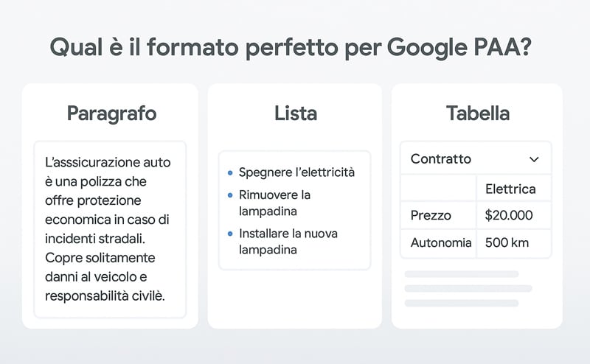The width and height of the screenshot is (590, 364).
Task: Select the Paragrafo card heading
Action: pos(112,113)
